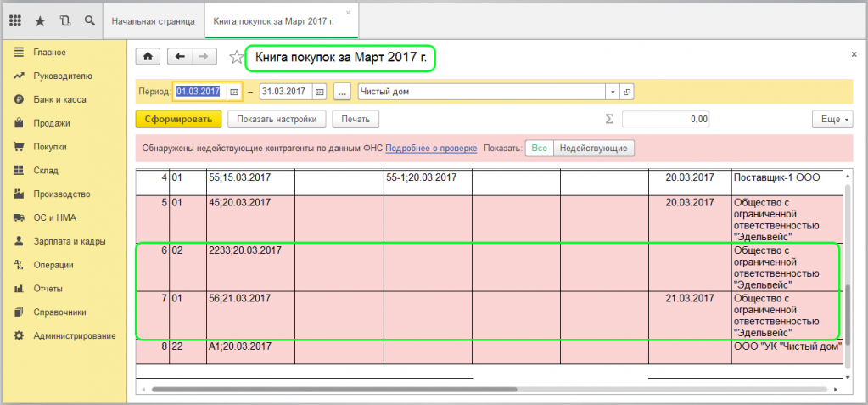Navigate back with left arrow button
The image size is (868, 405).
click(x=179, y=57)
